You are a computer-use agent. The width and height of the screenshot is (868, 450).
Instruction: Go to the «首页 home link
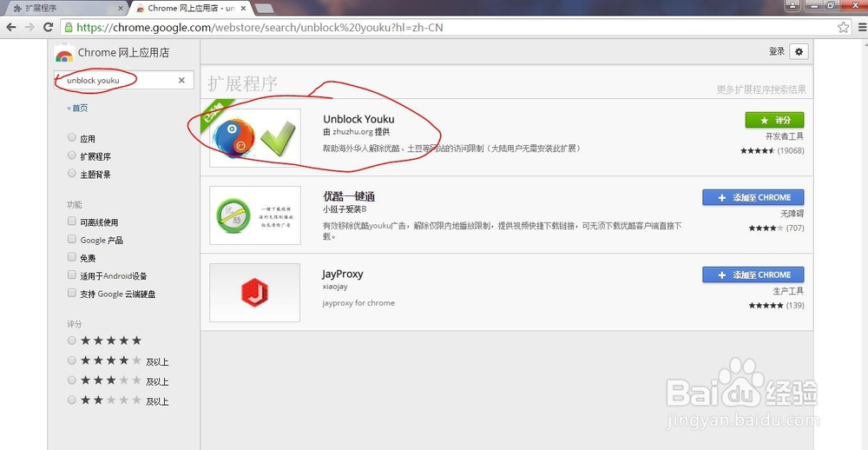pos(77,108)
